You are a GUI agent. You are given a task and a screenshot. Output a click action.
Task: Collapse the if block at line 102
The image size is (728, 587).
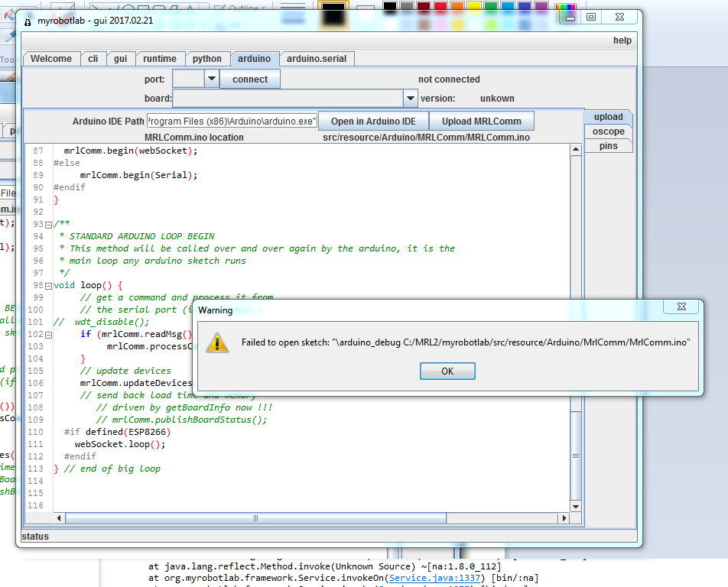click(48, 335)
